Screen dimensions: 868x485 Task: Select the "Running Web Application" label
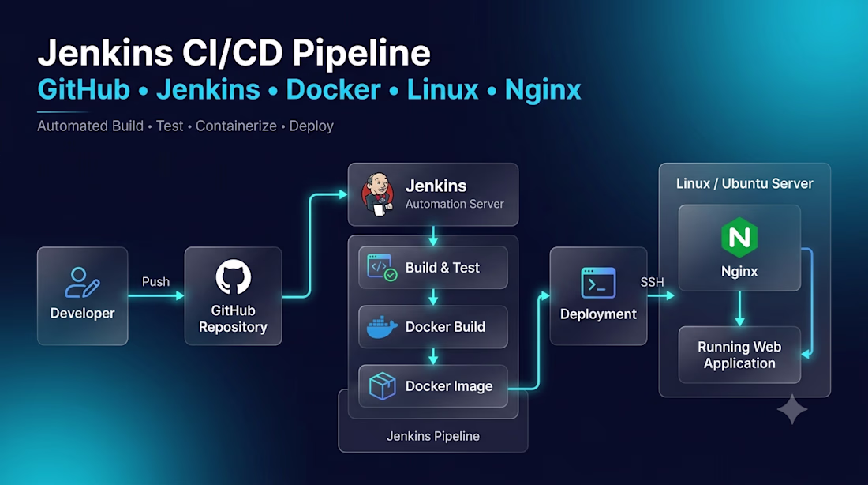(739, 355)
